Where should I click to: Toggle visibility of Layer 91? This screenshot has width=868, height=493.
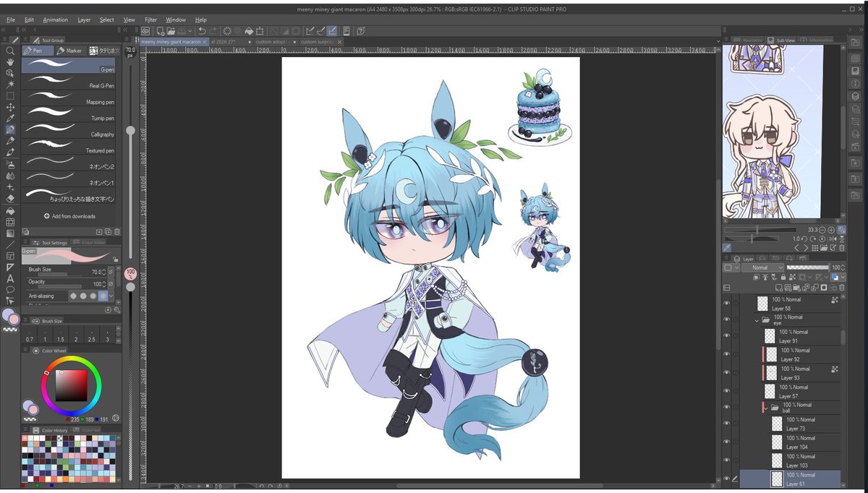pyautogui.click(x=727, y=336)
